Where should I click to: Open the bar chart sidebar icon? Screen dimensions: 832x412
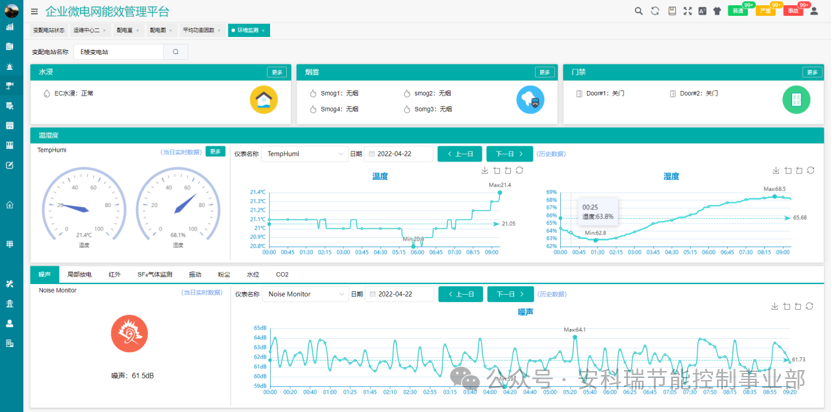tap(10, 27)
